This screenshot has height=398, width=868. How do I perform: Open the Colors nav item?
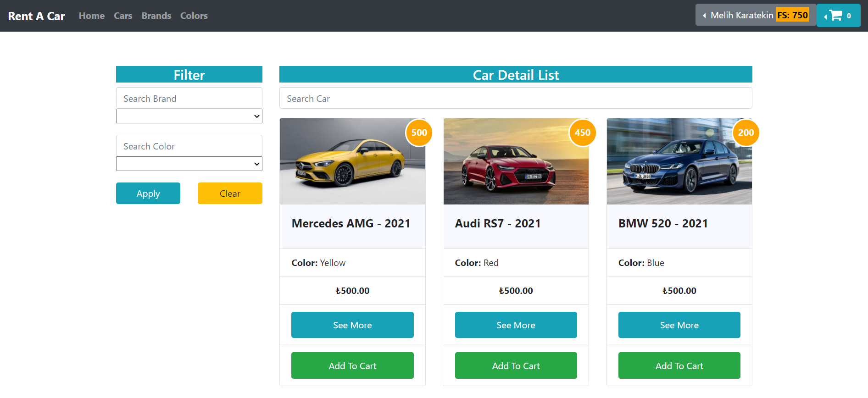coord(194,16)
